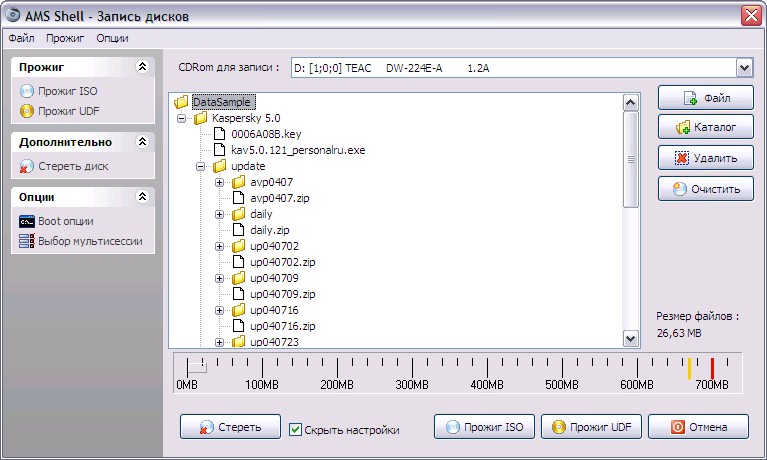Image resolution: width=767 pixels, height=460 pixels.
Task: Collapse the Опции sidebar panel
Action: tap(142, 197)
